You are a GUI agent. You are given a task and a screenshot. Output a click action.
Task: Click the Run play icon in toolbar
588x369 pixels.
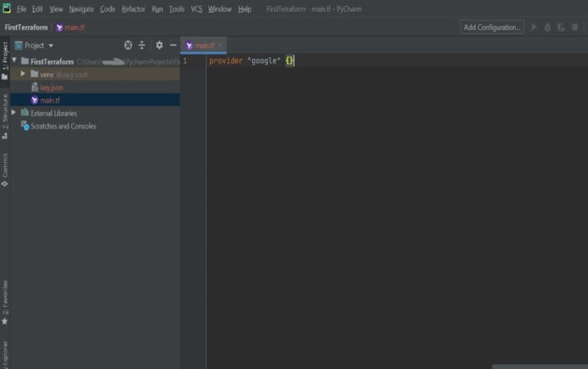tap(534, 27)
